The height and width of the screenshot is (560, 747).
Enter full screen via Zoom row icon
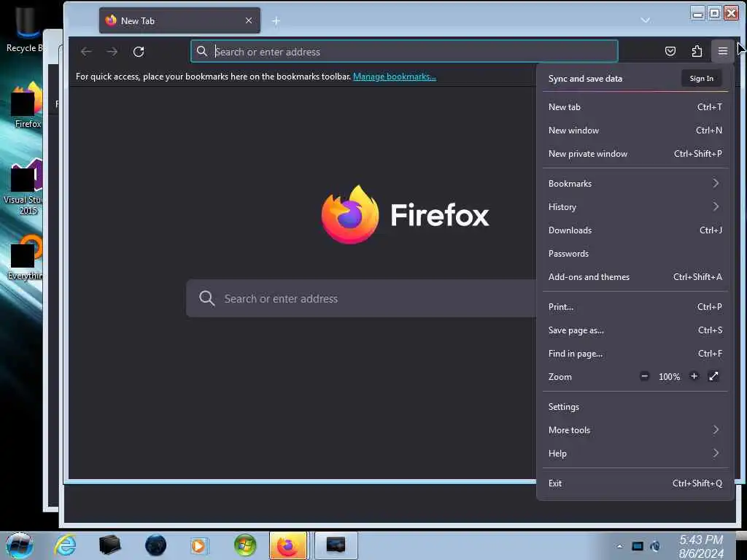pyautogui.click(x=713, y=376)
